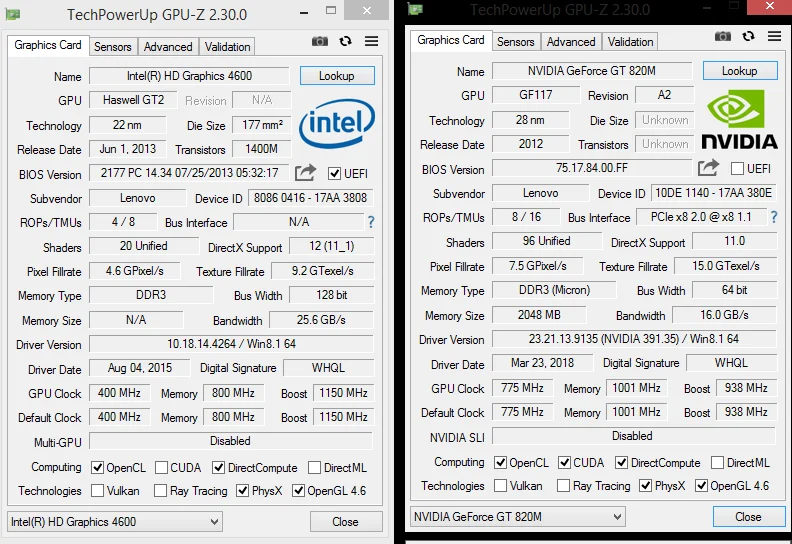
Task: Toggle the OpenGL 4.6 checkbox in the Intel window
Action: tap(299, 490)
